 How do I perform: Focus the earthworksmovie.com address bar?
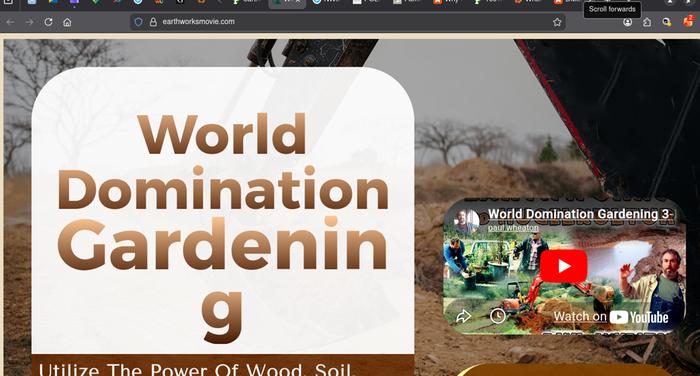(x=348, y=22)
